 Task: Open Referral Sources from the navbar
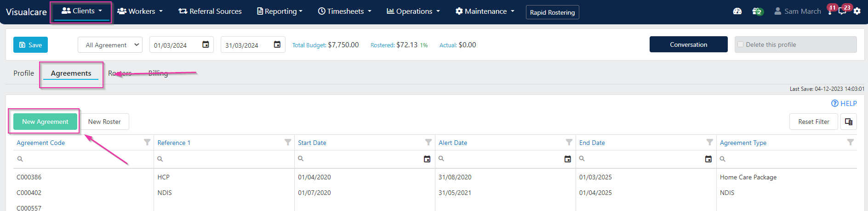click(210, 11)
